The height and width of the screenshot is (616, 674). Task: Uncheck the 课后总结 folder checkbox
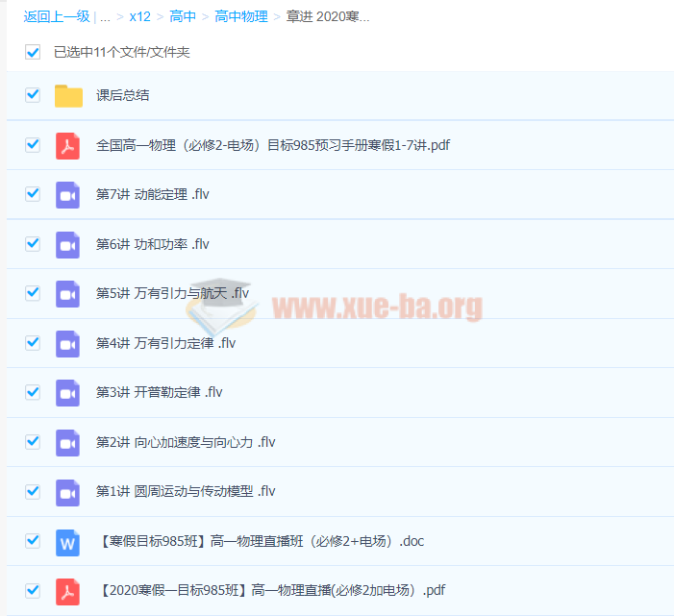pyautogui.click(x=33, y=94)
